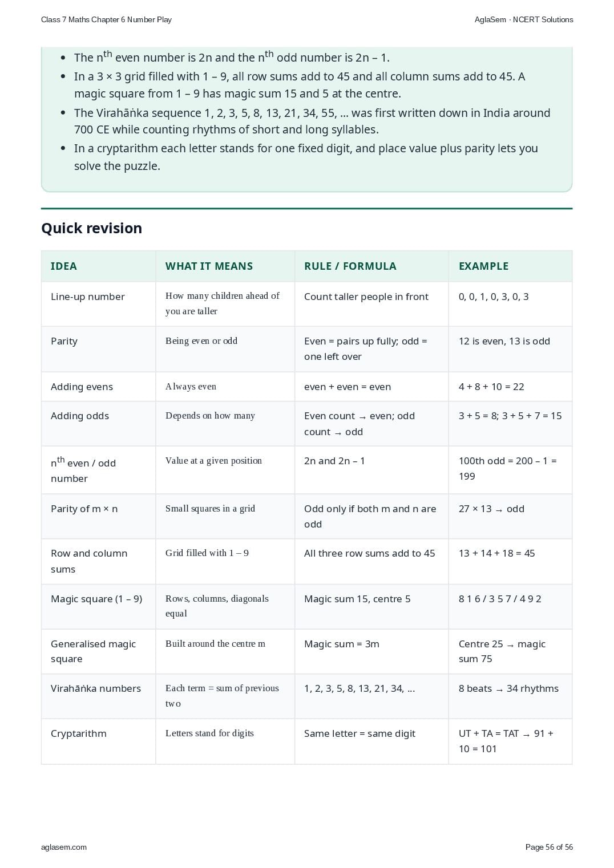Click the AglaSem · NCERT Solutions header text

(x=524, y=19)
